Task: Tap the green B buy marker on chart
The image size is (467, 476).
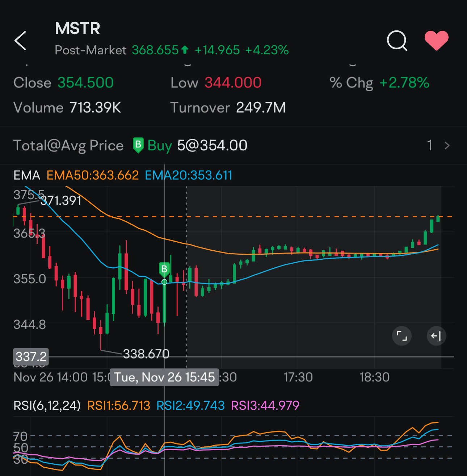Action: pos(164,269)
